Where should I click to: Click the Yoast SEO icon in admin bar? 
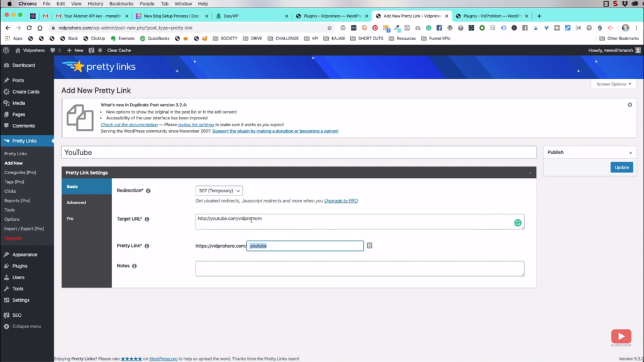pyautogui.click(x=91, y=50)
